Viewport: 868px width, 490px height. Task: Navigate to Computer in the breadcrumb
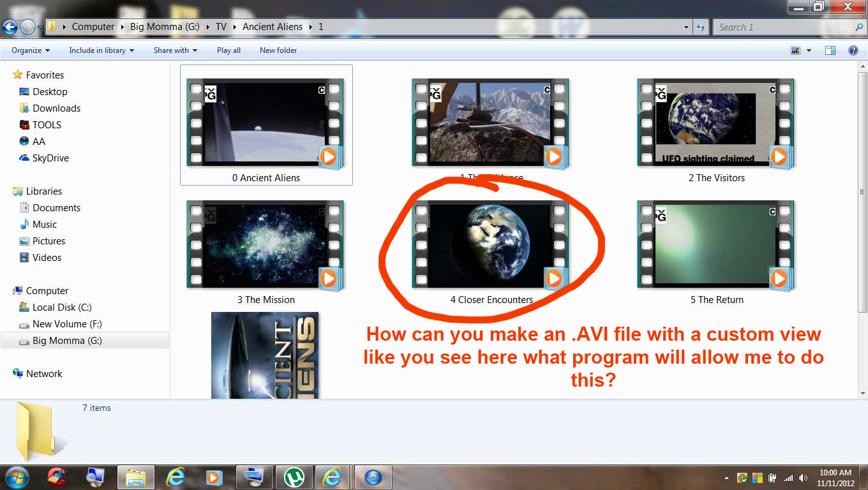(x=93, y=27)
